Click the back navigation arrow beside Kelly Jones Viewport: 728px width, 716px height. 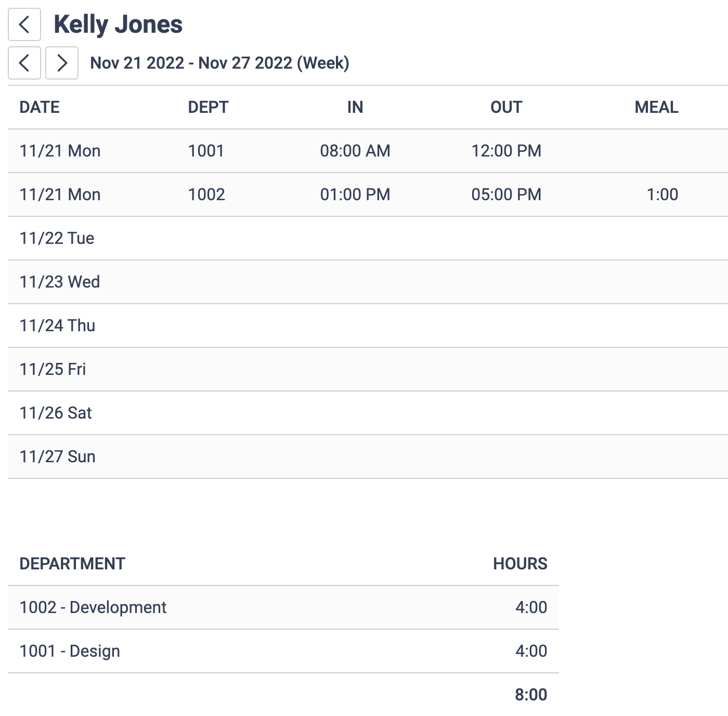[24, 24]
